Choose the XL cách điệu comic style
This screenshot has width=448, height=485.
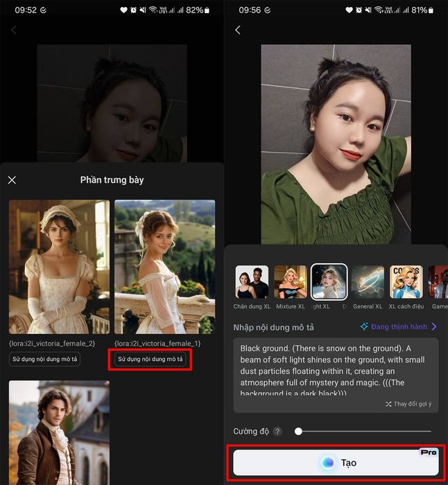click(x=406, y=283)
